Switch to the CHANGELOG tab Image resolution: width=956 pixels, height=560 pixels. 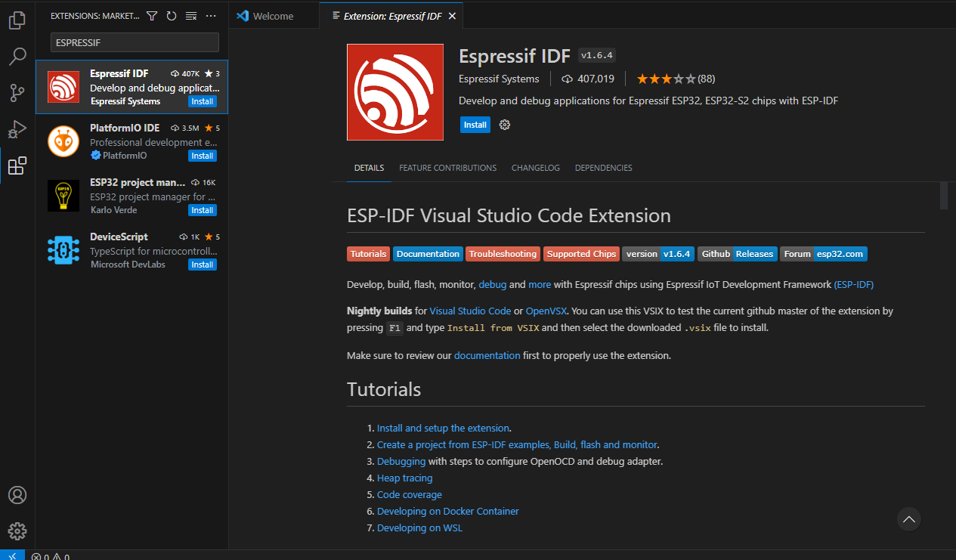pyautogui.click(x=535, y=168)
